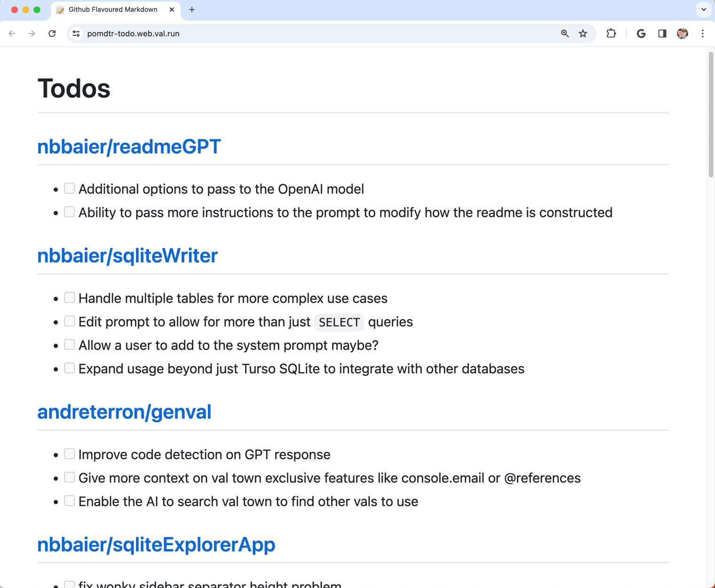Check 'Additional options to pass to OpenAI model'
This screenshot has width=715, height=588.
70,188
